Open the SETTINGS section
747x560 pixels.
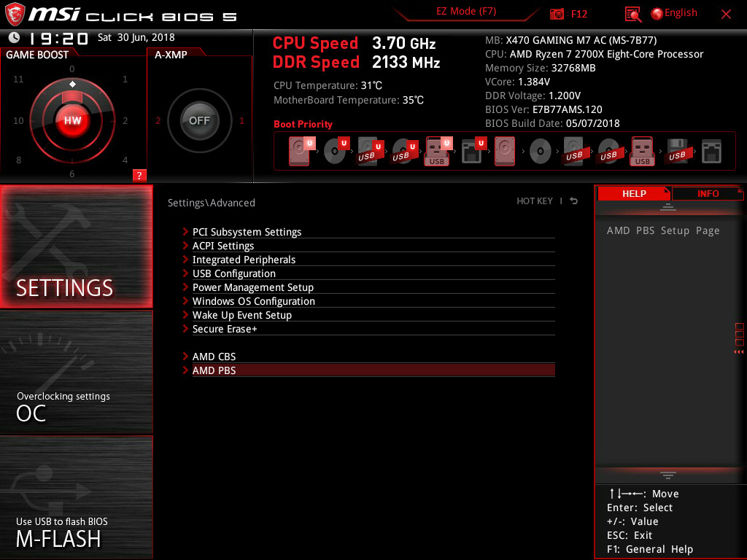76,246
